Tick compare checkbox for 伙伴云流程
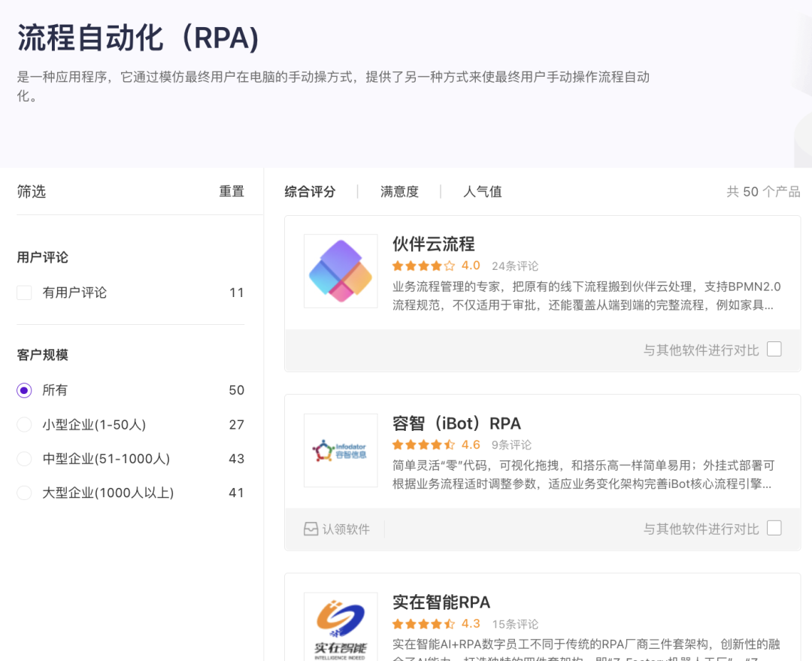Screen dimensions: 812x661 coord(774,349)
